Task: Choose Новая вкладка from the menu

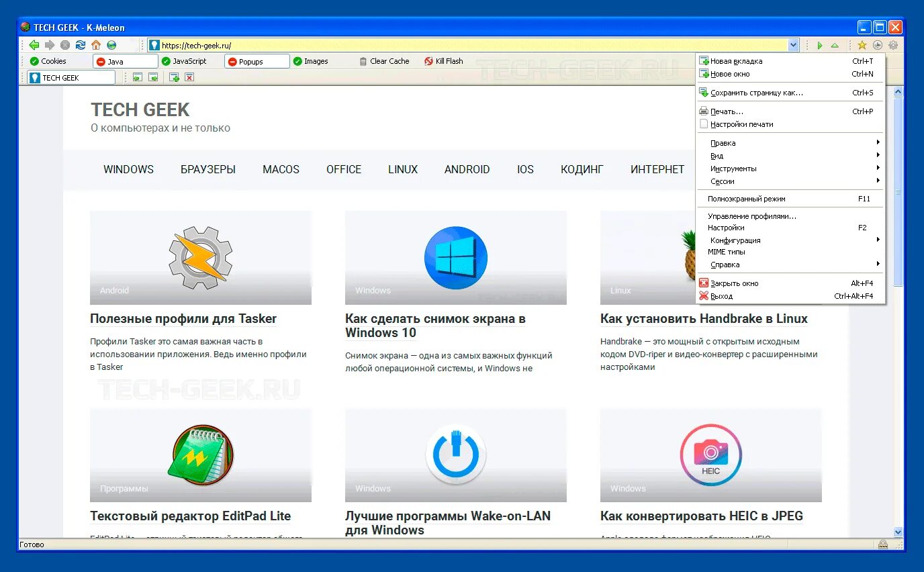Action: click(790, 61)
